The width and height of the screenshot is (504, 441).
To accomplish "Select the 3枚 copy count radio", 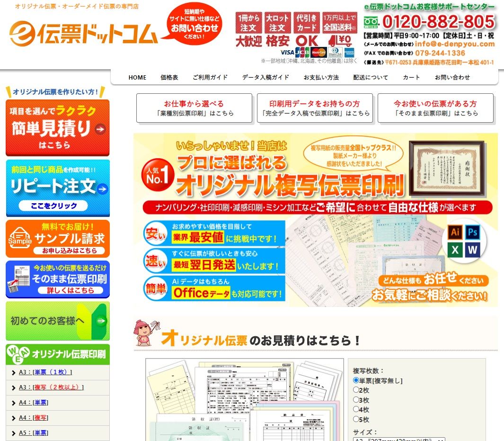I will (356, 399).
